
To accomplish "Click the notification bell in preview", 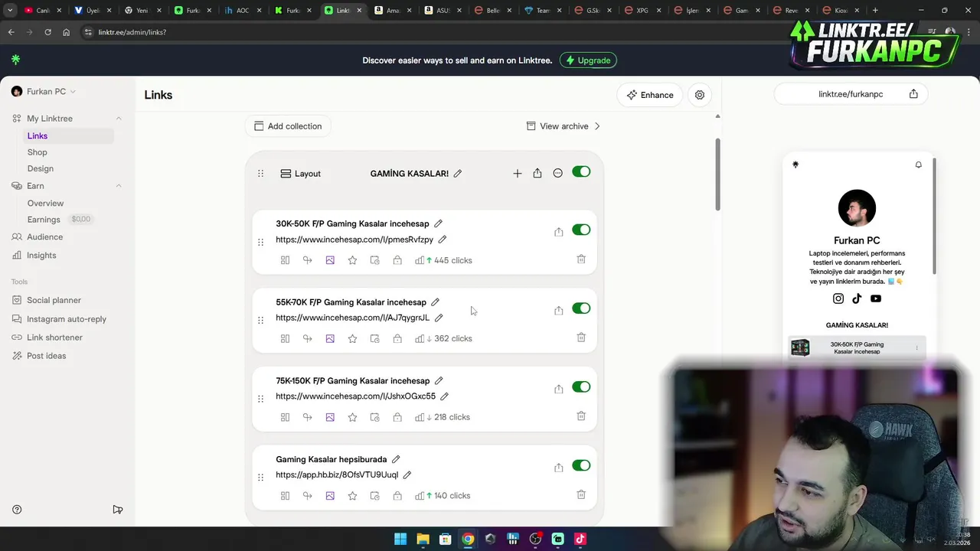I will click(919, 165).
